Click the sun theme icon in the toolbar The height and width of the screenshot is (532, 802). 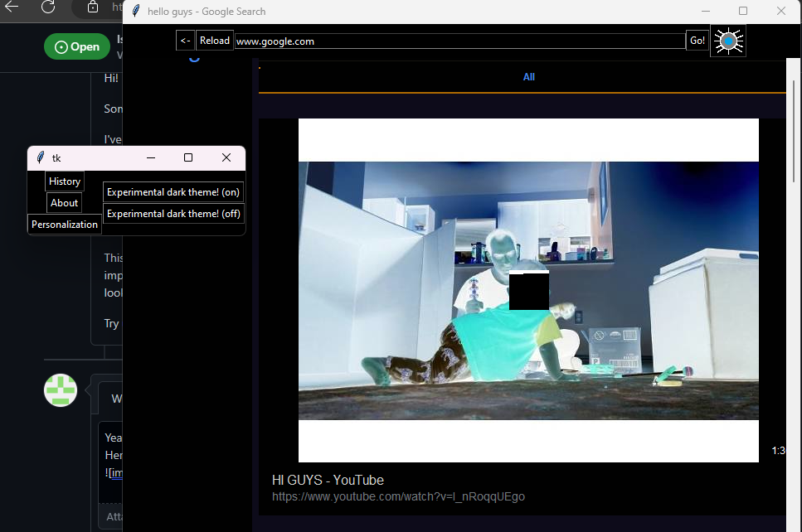pyautogui.click(x=727, y=40)
